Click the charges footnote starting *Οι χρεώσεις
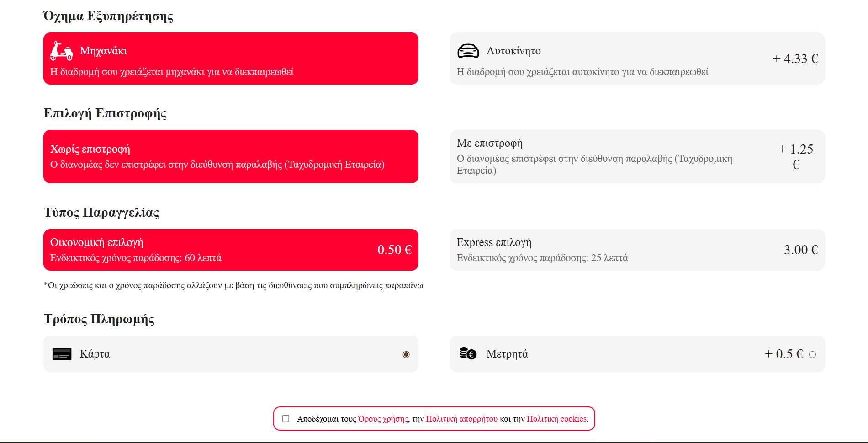 coord(233,285)
